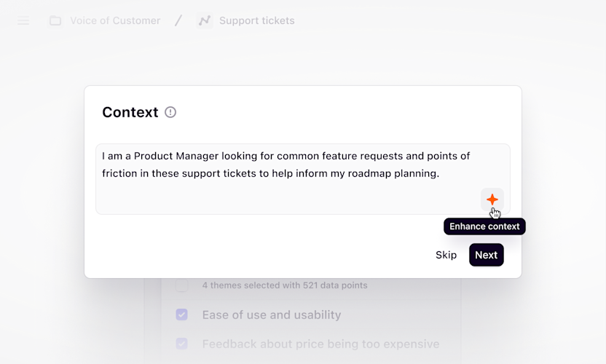Uncheck the price too expensive feedback checkbox
This screenshot has width=606, height=364.
(x=181, y=344)
